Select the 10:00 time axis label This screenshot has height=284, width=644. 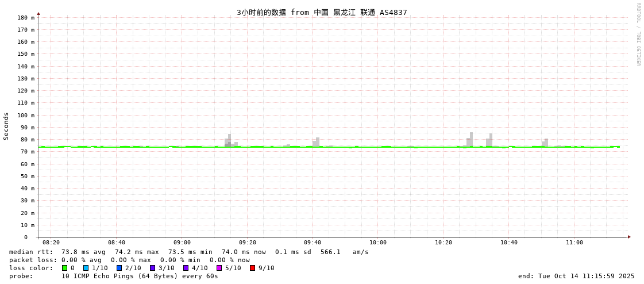tap(378, 243)
